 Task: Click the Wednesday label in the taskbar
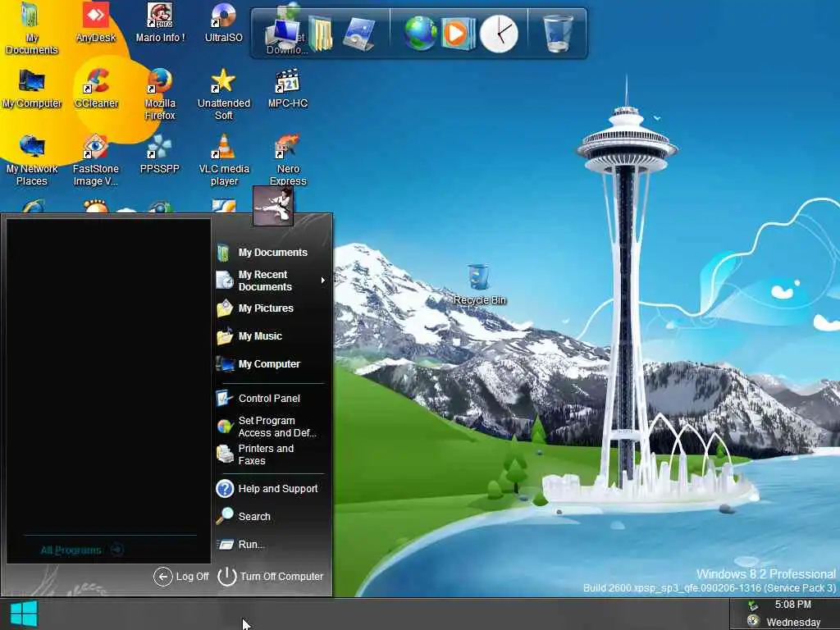click(x=793, y=622)
